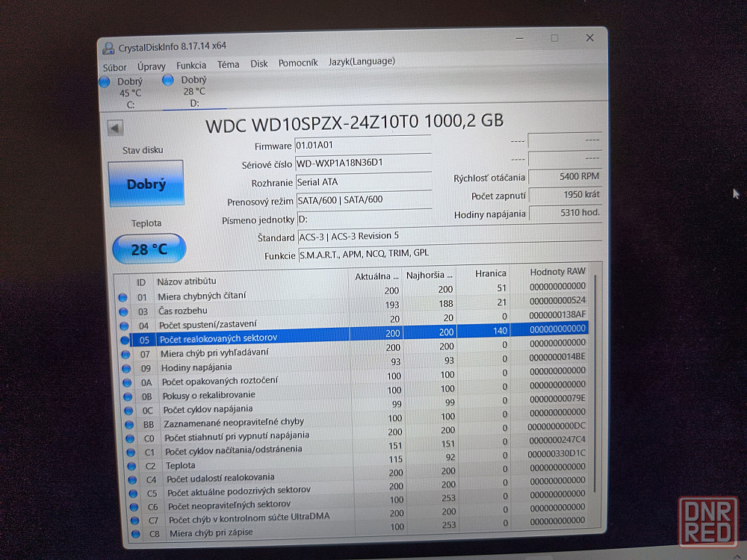Click status icon of row 03 Čas rozbehu
747x560 pixels.
pyautogui.click(x=123, y=312)
